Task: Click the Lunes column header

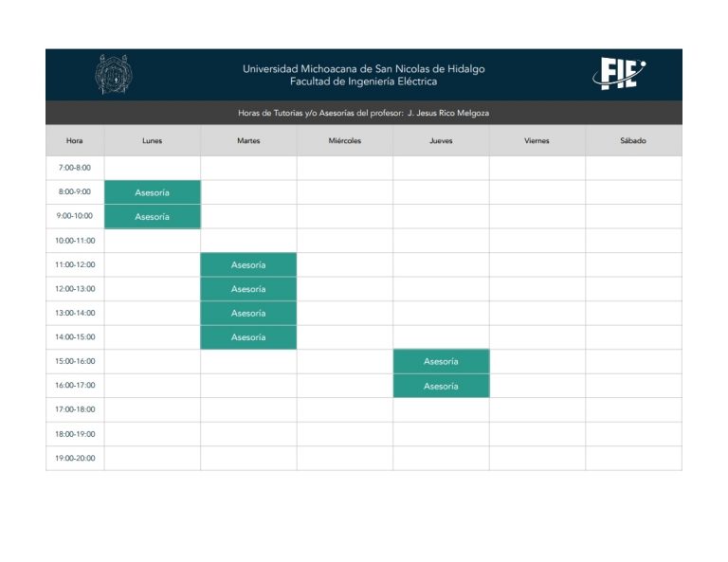Action: click(153, 140)
